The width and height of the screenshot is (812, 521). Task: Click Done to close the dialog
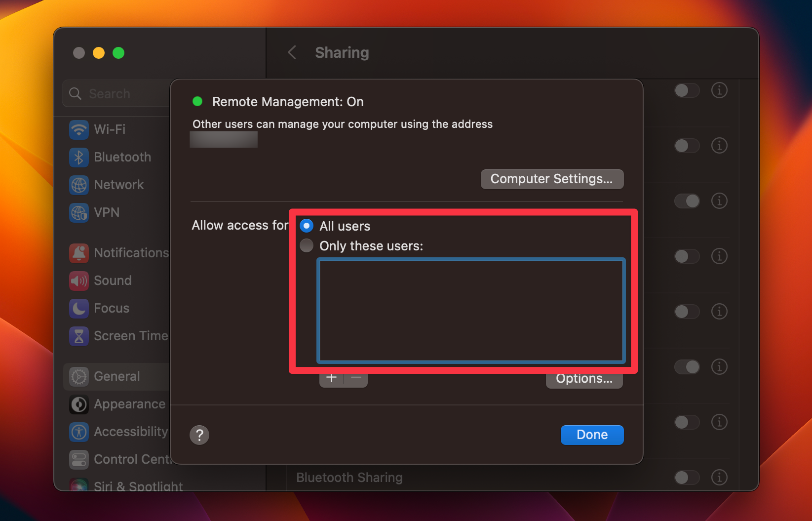pyautogui.click(x=592, y=435)
